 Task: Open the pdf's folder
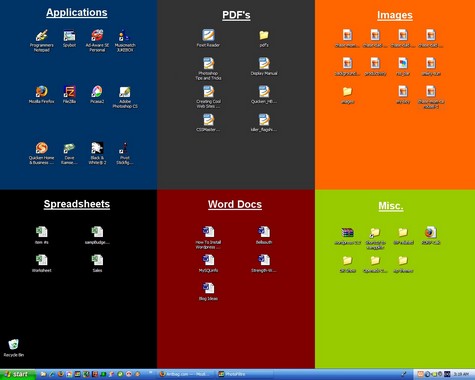264,38
